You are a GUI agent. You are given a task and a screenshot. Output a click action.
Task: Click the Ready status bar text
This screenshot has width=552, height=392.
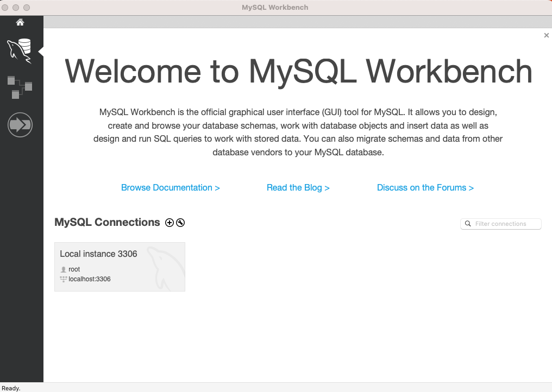pyautogui.click(x=11, y=388)
